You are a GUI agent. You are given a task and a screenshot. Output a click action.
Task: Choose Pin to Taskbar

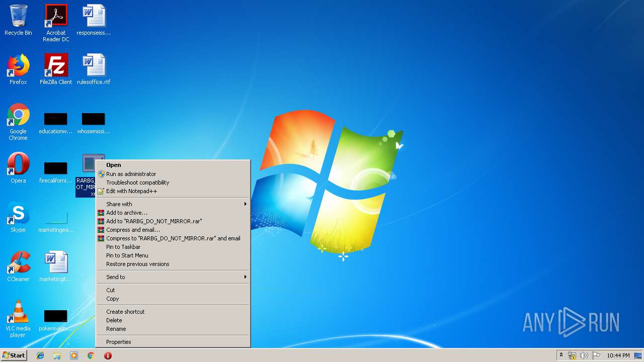tap(173, 247)
